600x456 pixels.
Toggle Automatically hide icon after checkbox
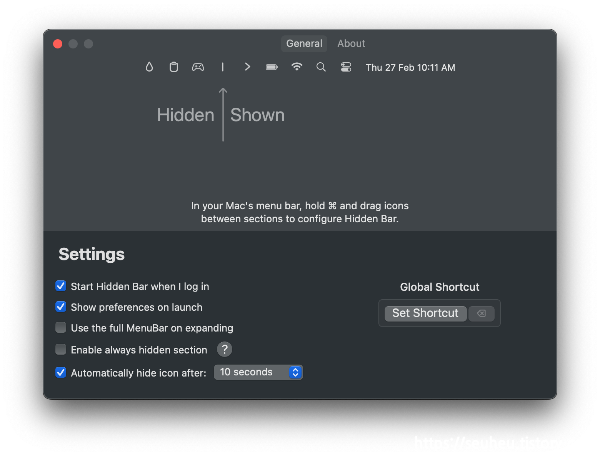[x=60, y=373]
